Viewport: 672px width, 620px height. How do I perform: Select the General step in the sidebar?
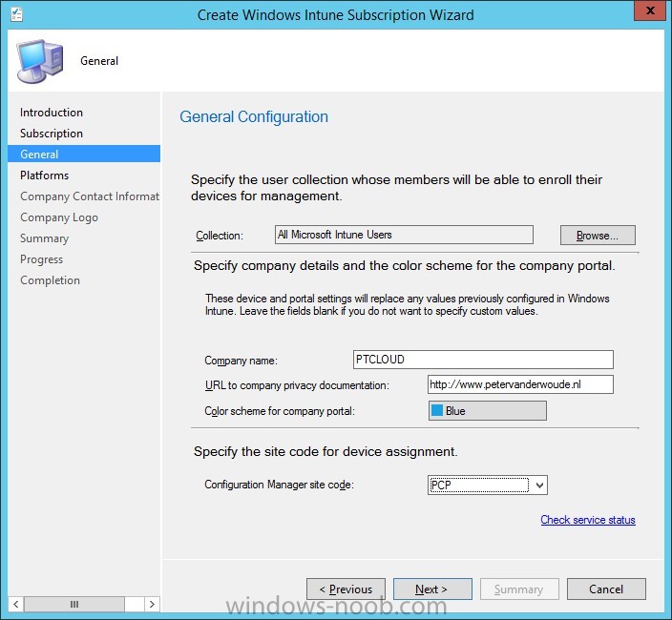[84, 155]
